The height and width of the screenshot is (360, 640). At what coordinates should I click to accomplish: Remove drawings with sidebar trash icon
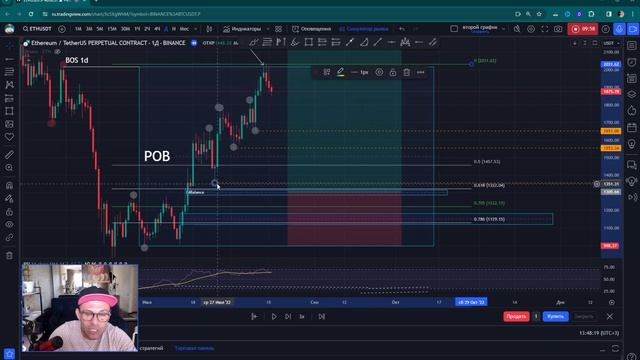9,256
